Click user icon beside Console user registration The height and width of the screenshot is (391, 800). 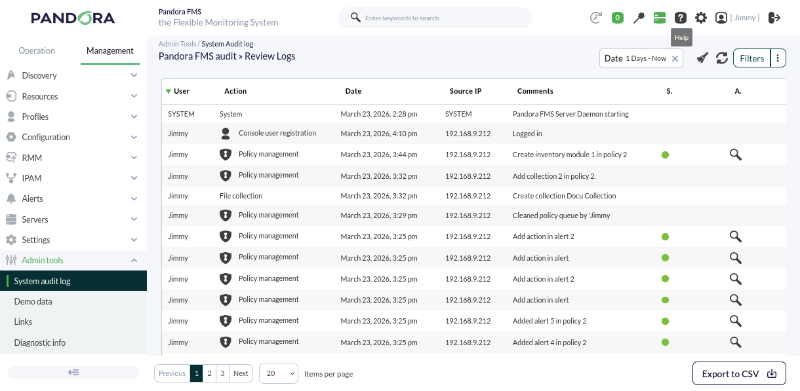(x=225, y=134)
